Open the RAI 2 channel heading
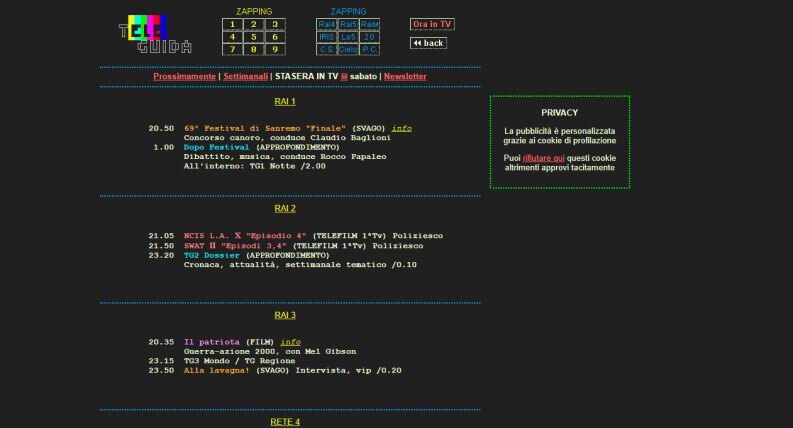Screen dimensions: 793x428 pos(285,208)
